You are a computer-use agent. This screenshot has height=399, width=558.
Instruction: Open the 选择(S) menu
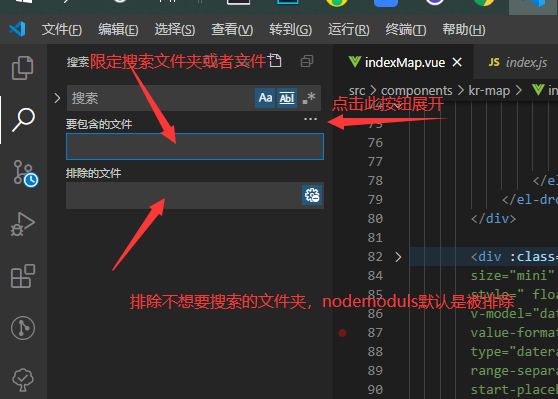click(x=175, y=30)
